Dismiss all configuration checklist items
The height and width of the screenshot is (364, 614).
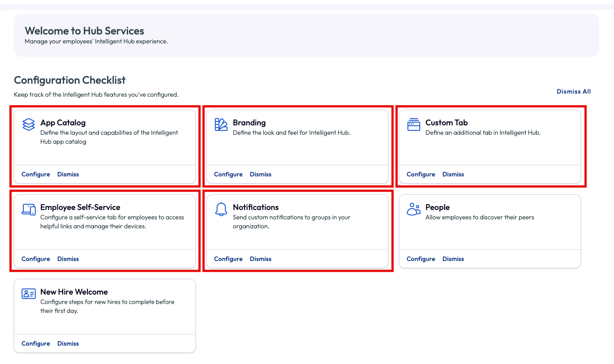[574, 91]
